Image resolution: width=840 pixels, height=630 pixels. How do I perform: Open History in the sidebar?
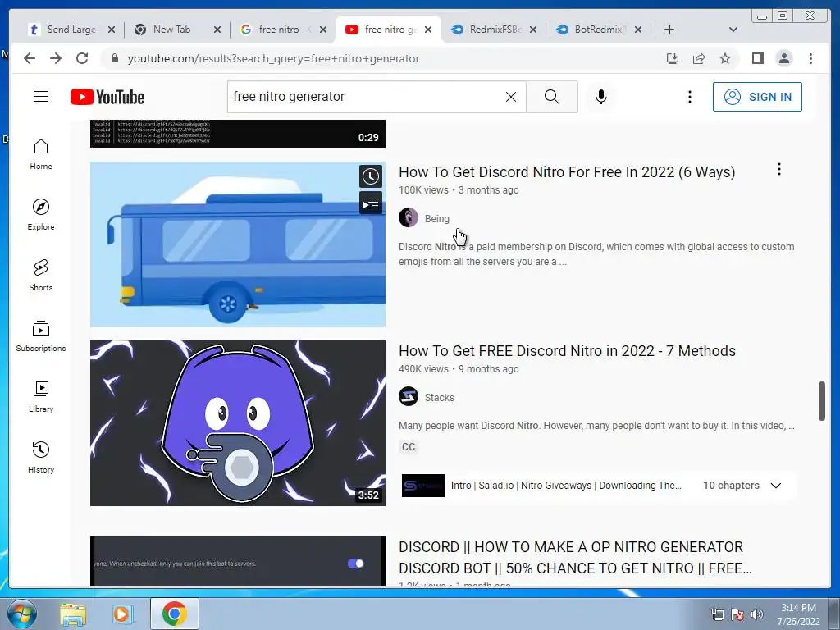point(41,458)
